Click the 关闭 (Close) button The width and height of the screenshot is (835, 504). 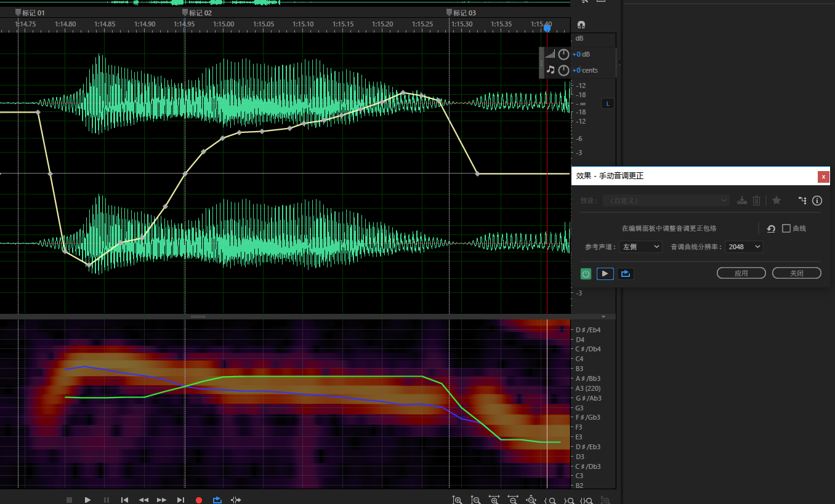click(x=796, y=273)
